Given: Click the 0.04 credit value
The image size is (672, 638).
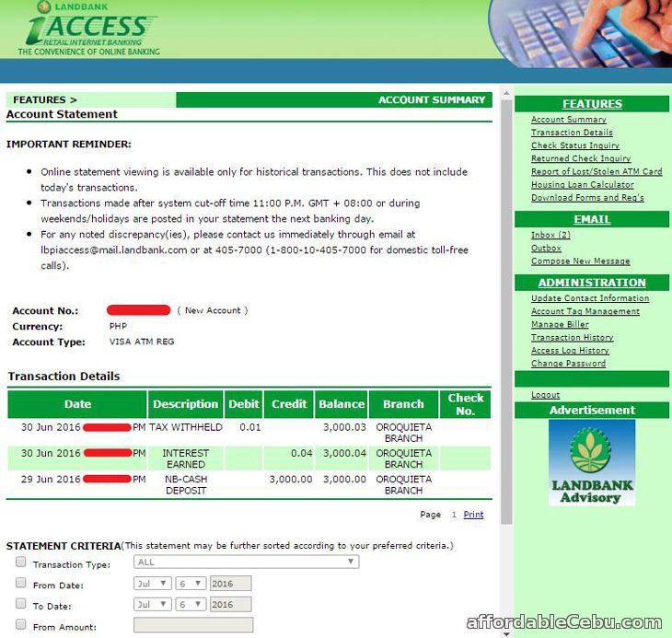Looking at the screenshot, I should 301,453.
